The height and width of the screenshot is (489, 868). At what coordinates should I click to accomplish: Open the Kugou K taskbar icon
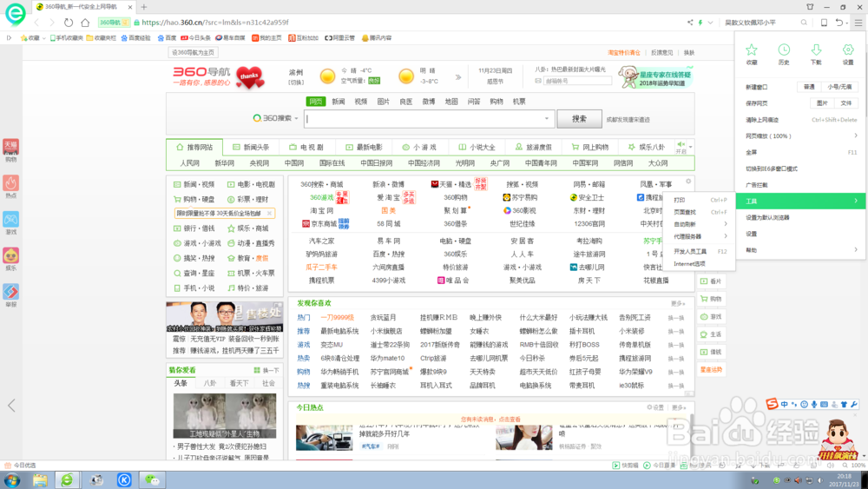point(124,480)
